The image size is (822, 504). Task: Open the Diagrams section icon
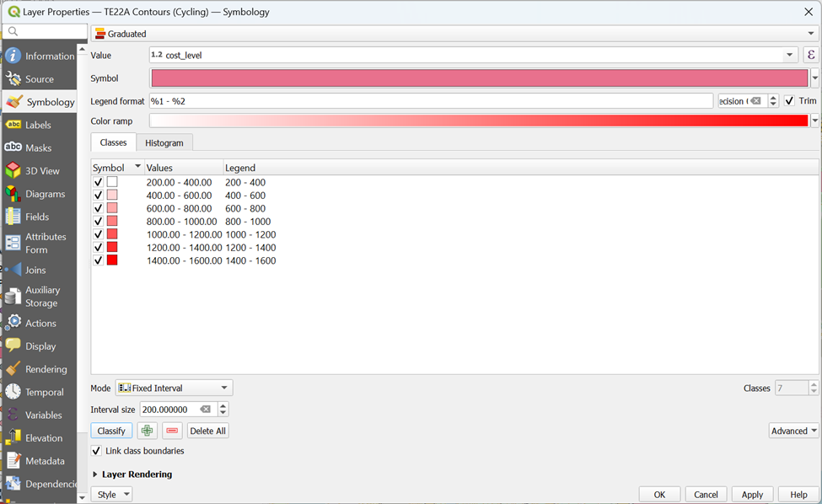click(13, 194)
